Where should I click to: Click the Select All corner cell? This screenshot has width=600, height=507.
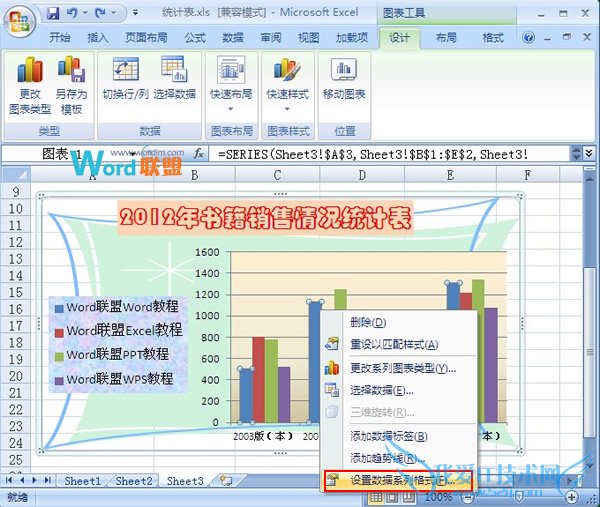[x=15, y=175]
